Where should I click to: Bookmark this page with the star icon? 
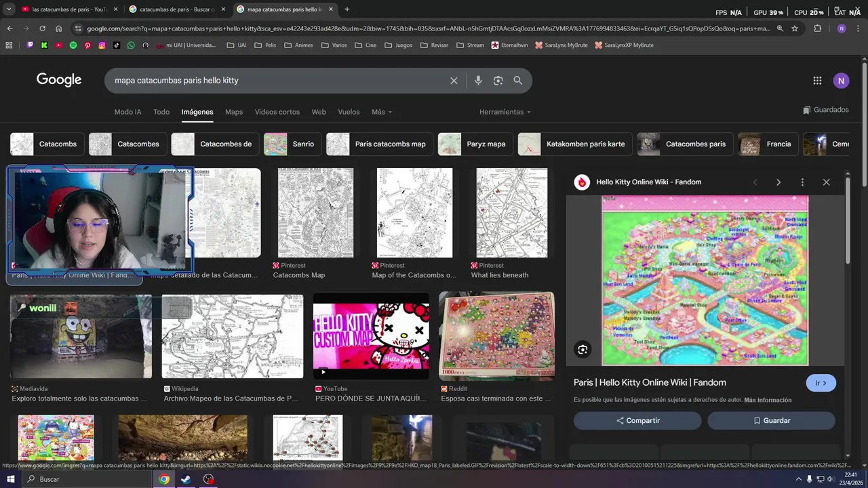click(795, 28)
